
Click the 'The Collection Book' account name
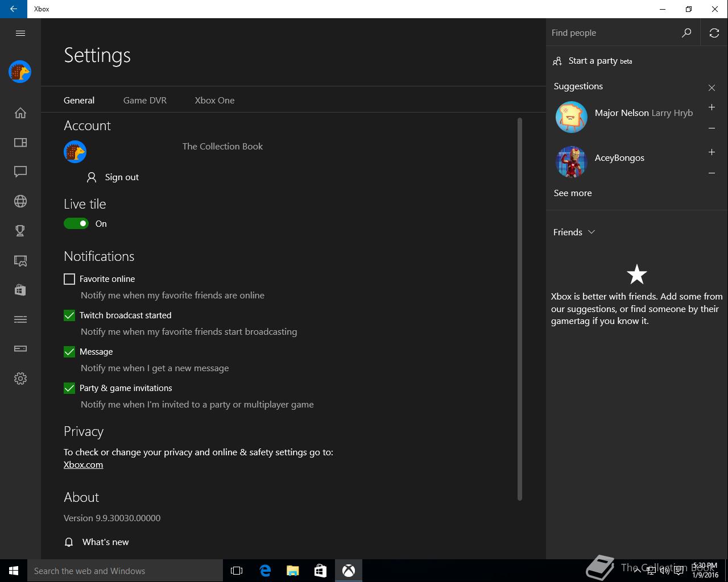pyautogui.click(x=222, y=146)
